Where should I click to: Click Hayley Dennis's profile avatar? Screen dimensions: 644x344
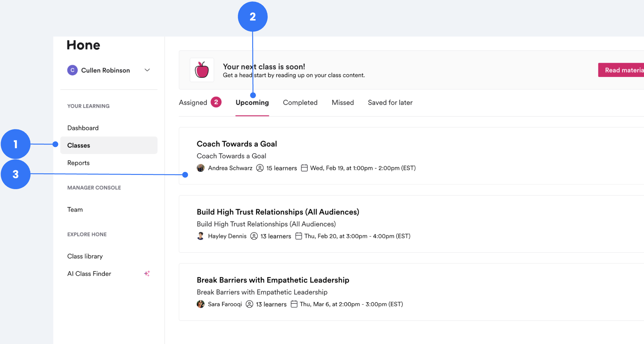pos(201,236)
